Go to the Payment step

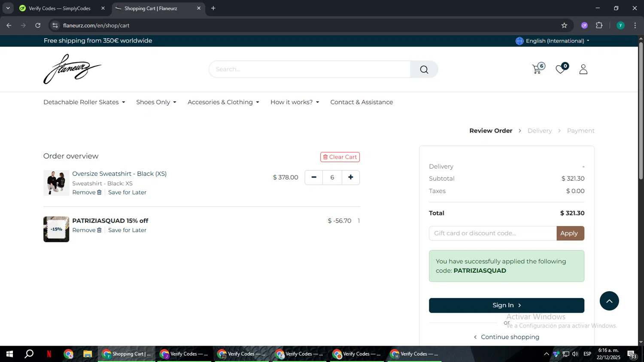click(x=580, y=131)
